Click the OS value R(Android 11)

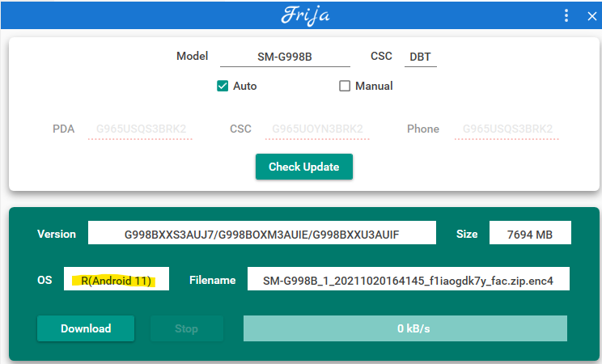click(x=117, y=279)
